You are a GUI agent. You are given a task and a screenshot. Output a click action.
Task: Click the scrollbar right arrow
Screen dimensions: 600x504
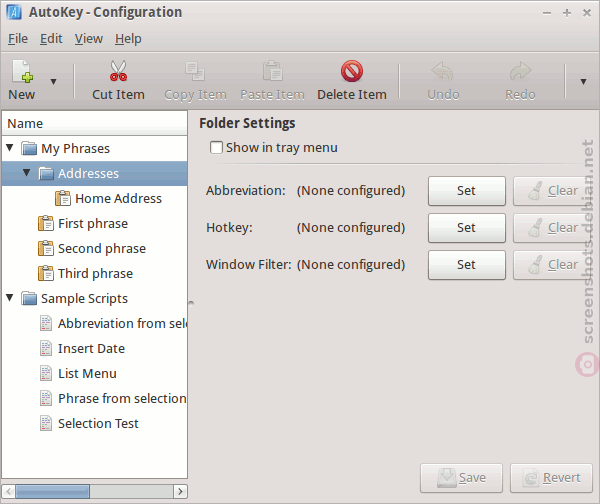(x=180, y=491)
